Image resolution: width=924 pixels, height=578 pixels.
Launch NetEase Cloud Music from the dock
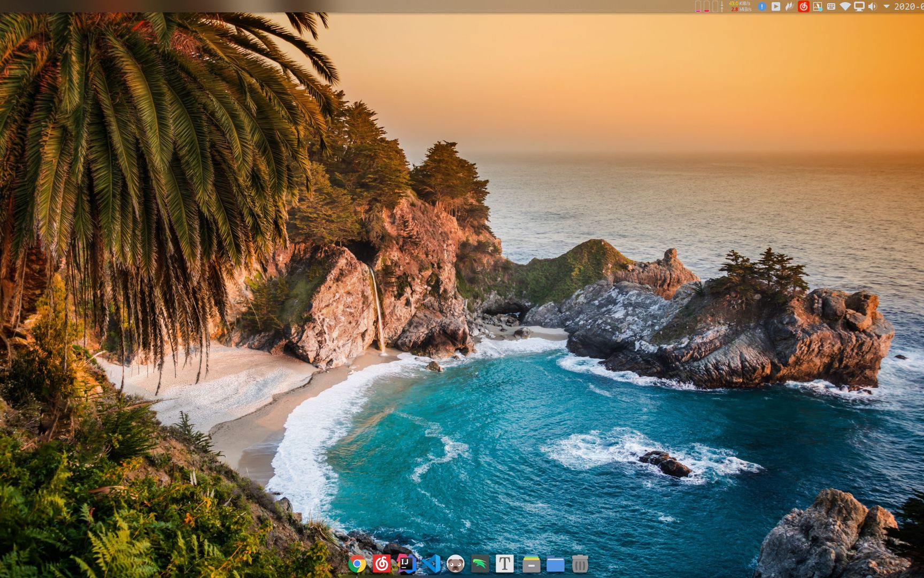[381, 564]
